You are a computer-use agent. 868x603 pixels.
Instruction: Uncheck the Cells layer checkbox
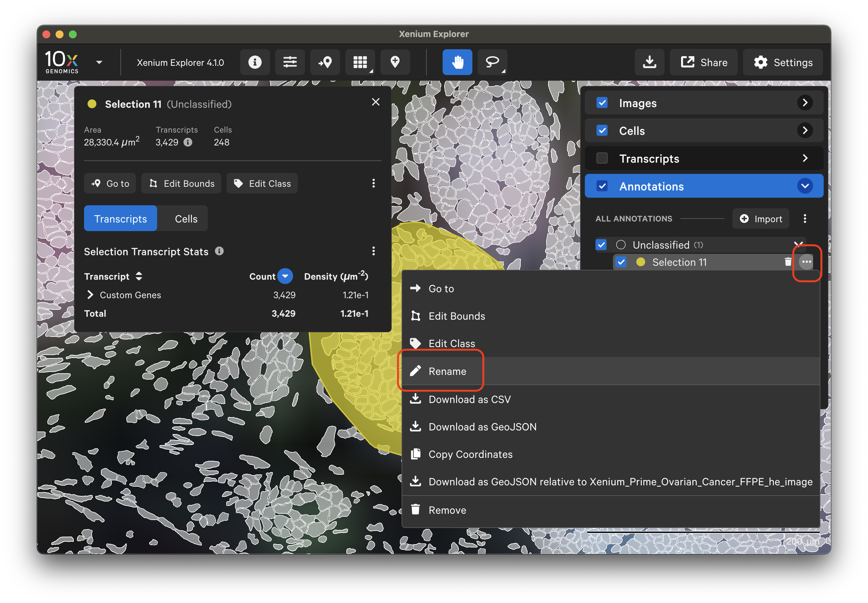point(602,130)
